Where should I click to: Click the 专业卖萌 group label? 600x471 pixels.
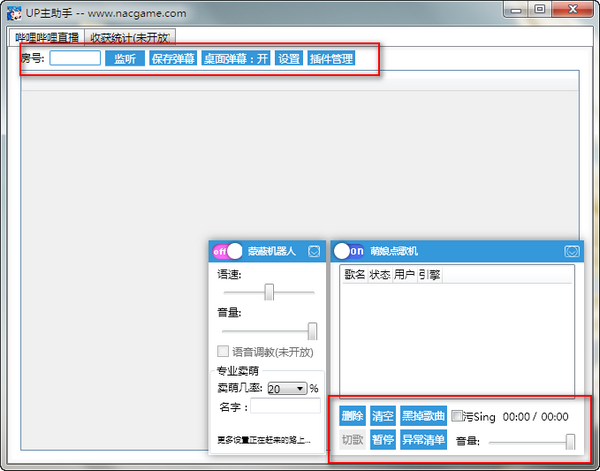pos(238,370)
